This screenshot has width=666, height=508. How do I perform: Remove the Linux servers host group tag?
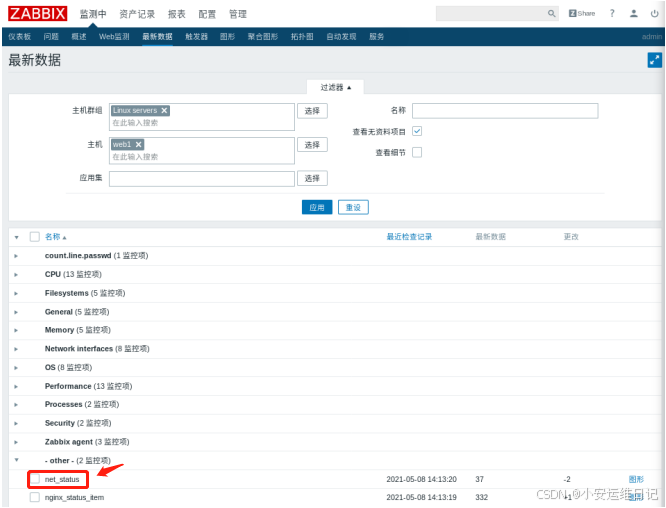pos(164,110)
